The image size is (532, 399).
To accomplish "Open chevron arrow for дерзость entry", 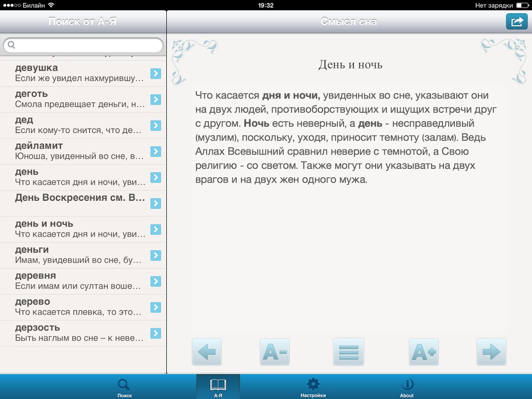I will 156,333.
